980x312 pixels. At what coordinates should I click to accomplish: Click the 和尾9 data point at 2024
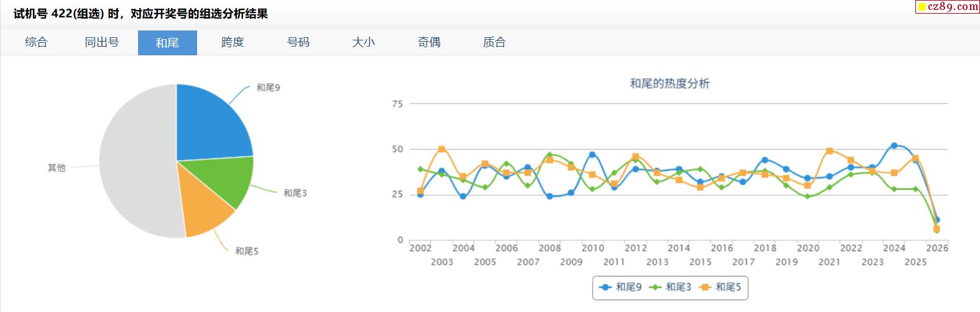coord(894,145)
